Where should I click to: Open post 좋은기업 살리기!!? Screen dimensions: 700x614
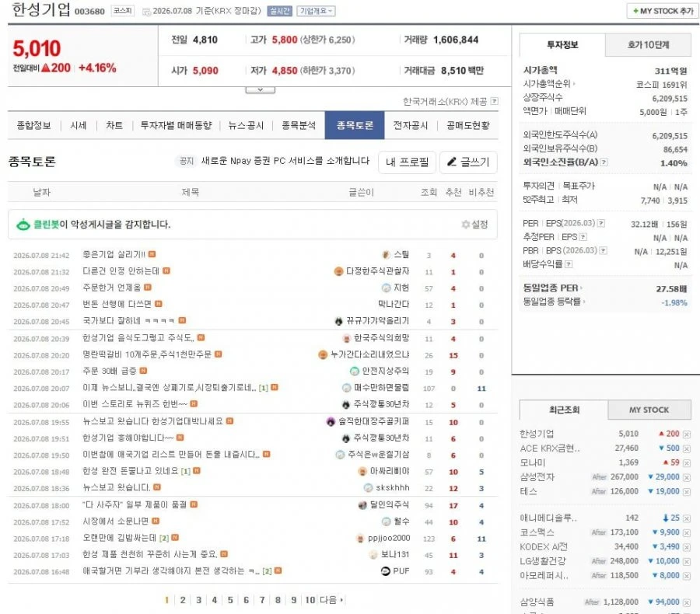point(114,254)
